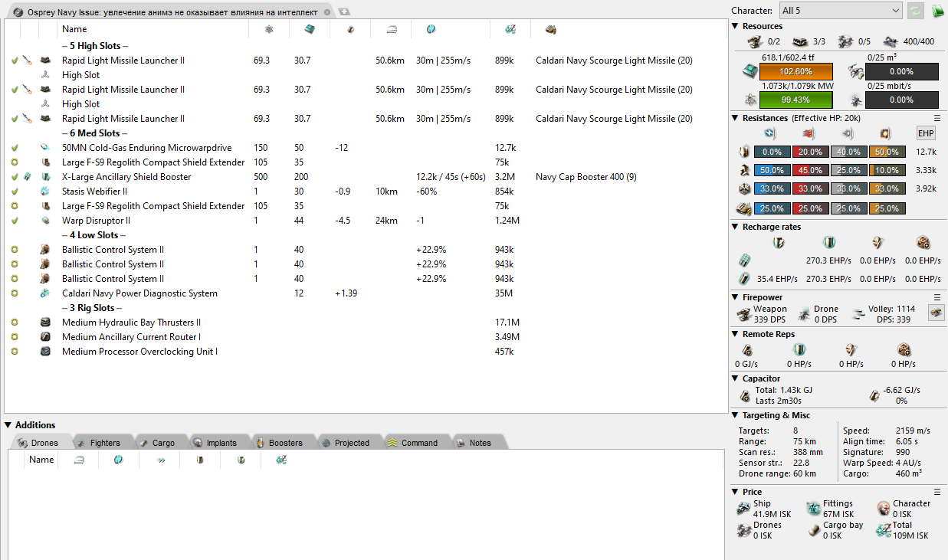948x560 pixels.
Task: Click the Firepower damage type toggle icon
Action: pos(936,312)
